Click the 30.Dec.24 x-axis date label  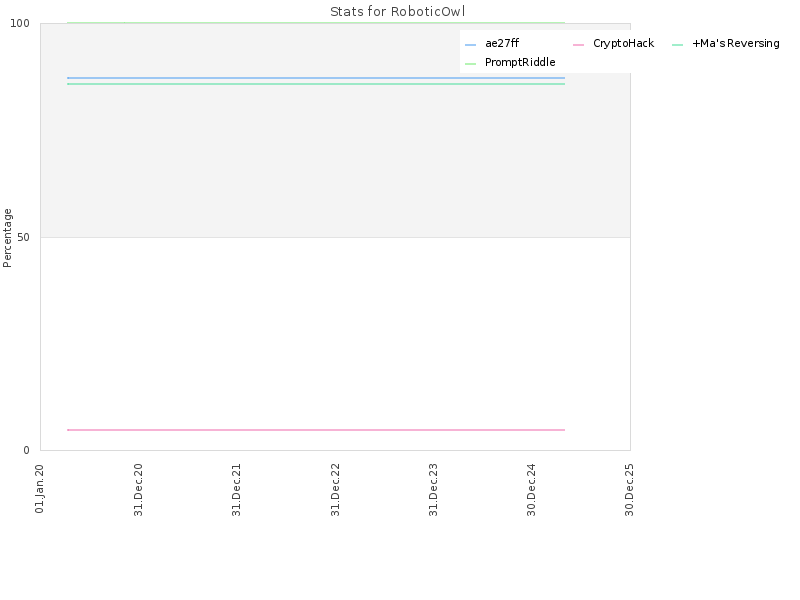tap(531, 490)
